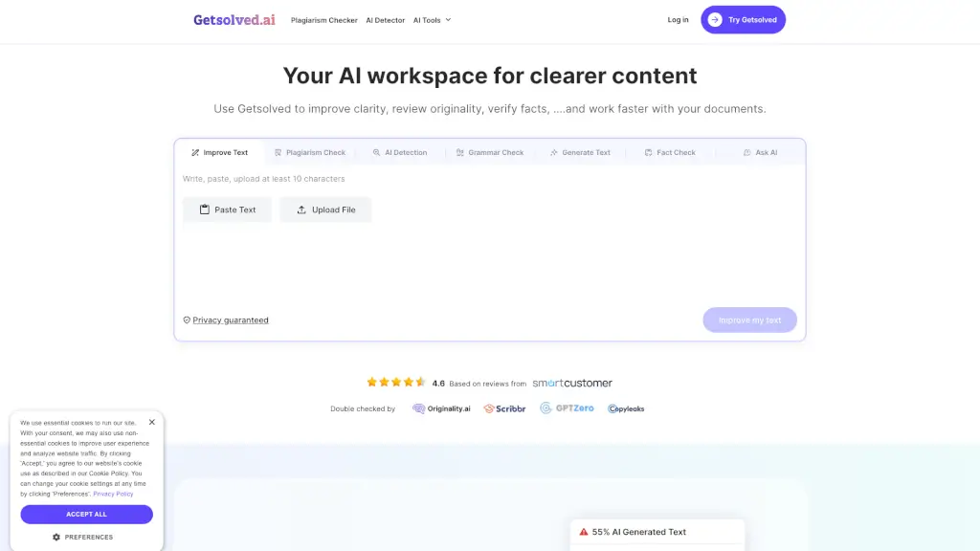Click the Scribbr logo
The height and width of the screenshot is (551, 980).
[504, 408]
